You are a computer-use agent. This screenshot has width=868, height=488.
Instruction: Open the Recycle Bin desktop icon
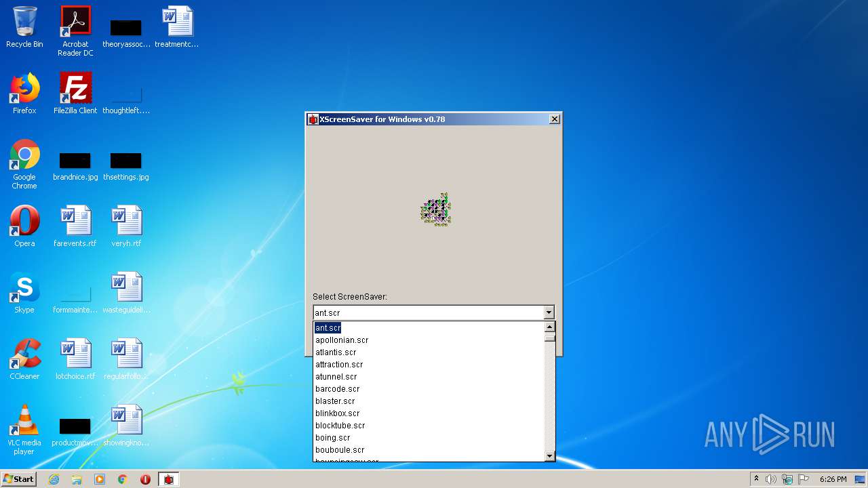[24, 27]
